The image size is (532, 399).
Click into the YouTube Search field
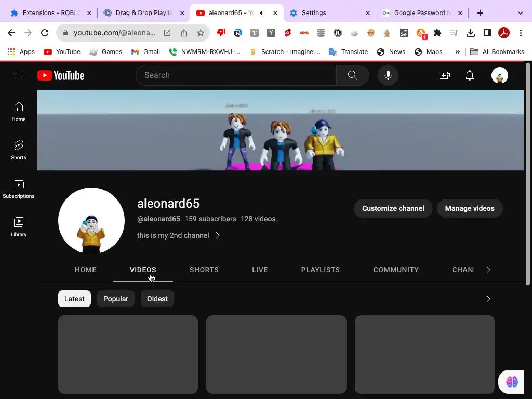(x=236, y=75)
